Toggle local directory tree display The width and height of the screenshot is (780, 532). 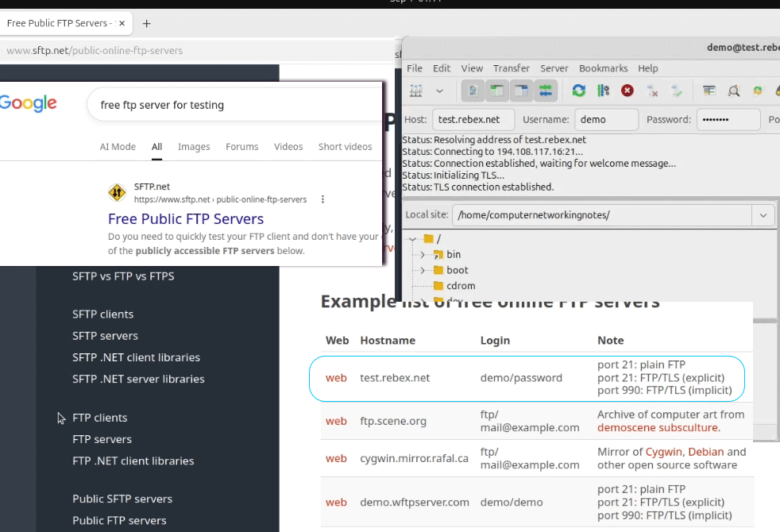pos(497,91)
